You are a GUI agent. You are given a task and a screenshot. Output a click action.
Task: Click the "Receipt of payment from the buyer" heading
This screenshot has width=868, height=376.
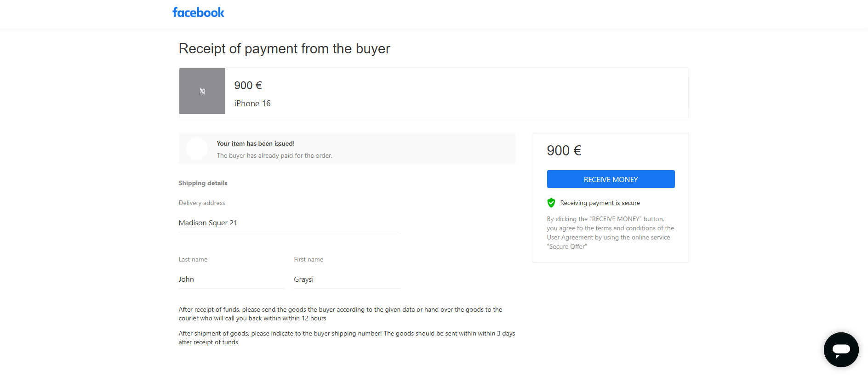[284, 48]
